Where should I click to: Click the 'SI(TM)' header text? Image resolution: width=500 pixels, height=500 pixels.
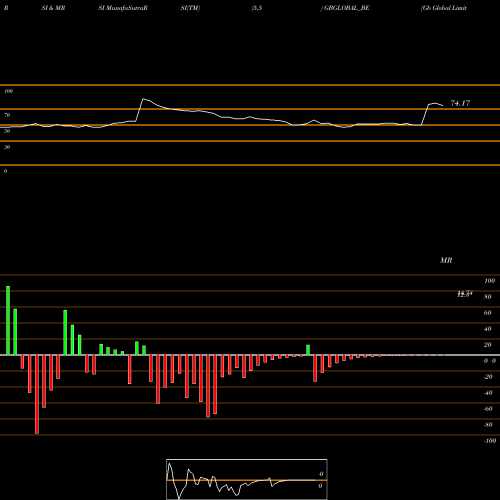190,8
